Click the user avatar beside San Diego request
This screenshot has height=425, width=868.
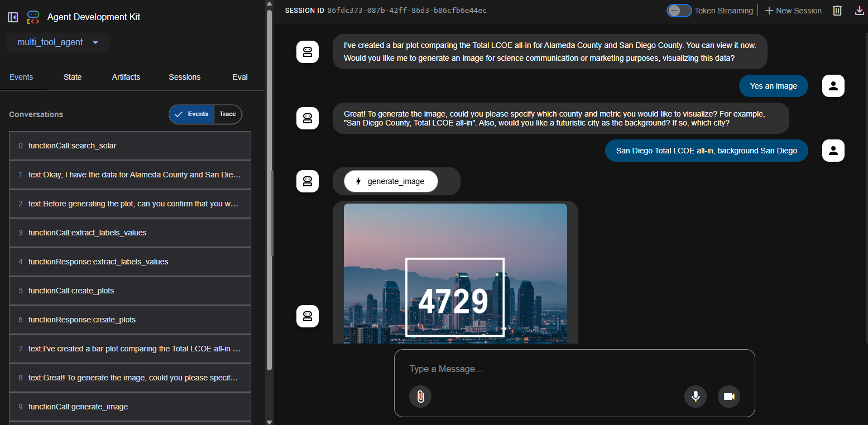(x=833, y=151)
